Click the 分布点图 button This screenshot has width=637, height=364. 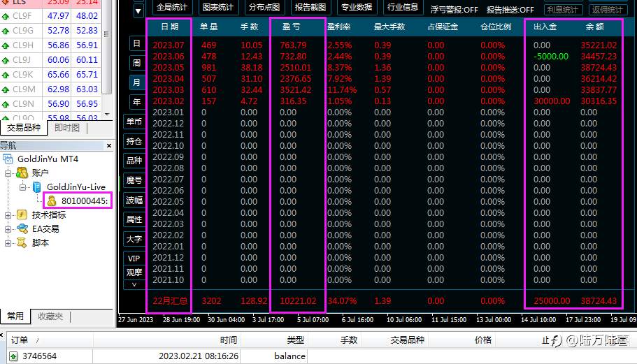click(264, 7)
